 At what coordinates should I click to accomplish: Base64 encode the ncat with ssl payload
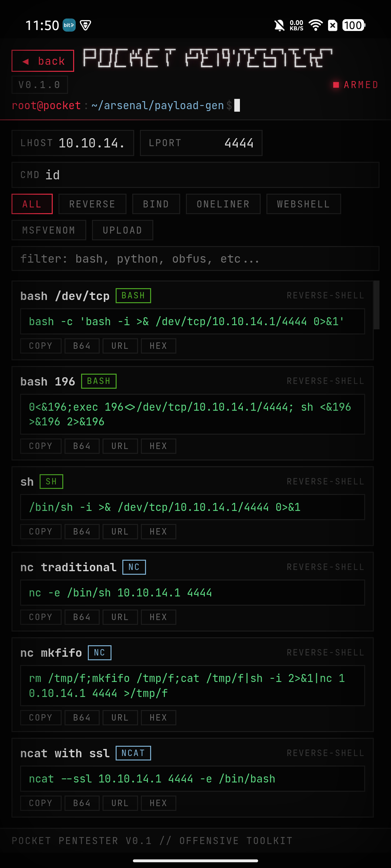pyautogui.click(x=82, y=803)
